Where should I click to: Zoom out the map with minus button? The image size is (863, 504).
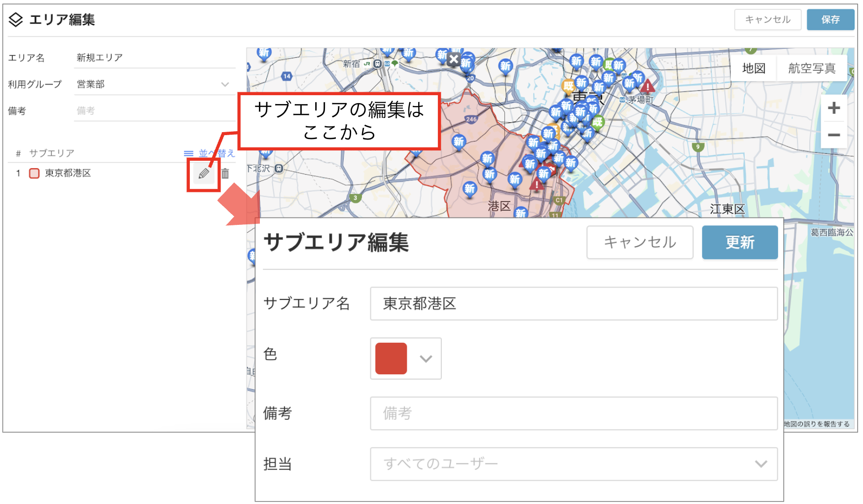833,135
